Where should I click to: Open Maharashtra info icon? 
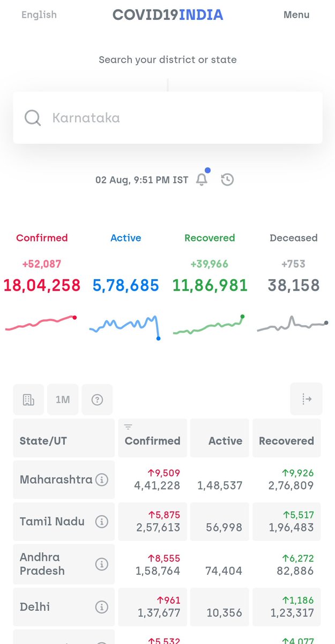pyautogui.click(x=101, y=480)
